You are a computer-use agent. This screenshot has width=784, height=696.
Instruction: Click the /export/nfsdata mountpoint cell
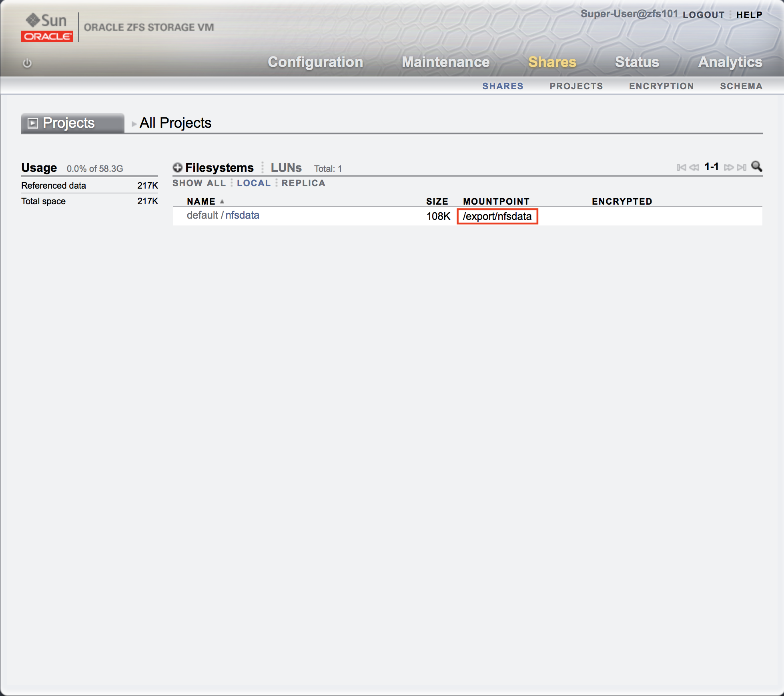tap(497, 216)
